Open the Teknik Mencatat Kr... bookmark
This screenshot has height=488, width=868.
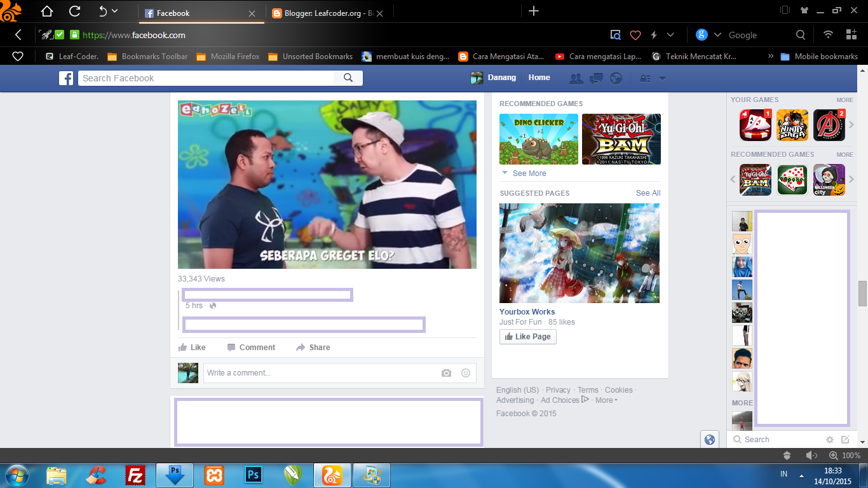coord(694,57)
